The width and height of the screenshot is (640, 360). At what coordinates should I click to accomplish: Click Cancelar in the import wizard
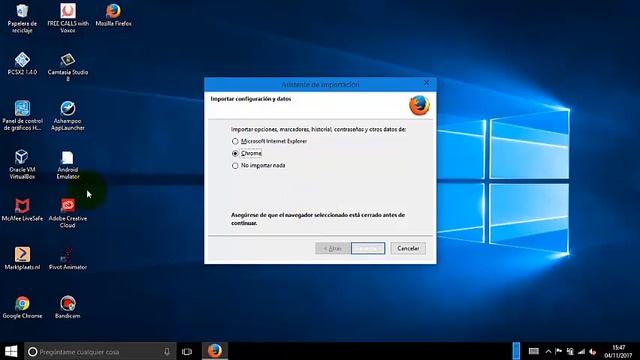[x=408, y=248]
